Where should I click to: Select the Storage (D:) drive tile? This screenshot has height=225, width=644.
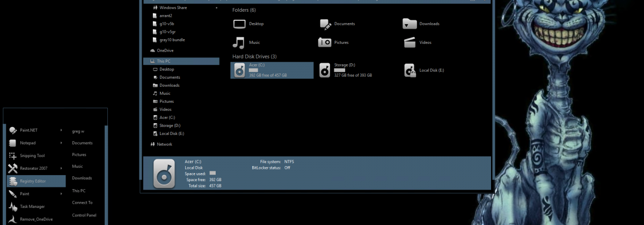(346, 70)
